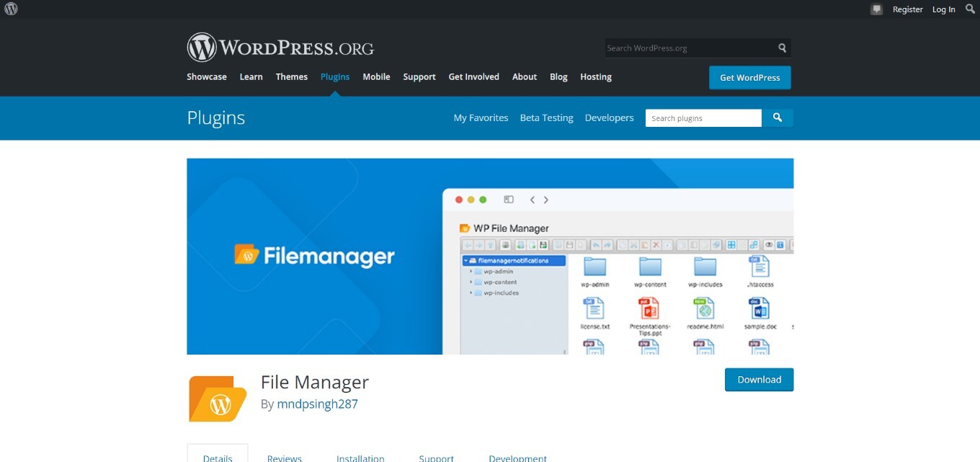Click the File Manager plugin folder icon
980x462 pixels.
pyautogui.click(x=218, y=399)
